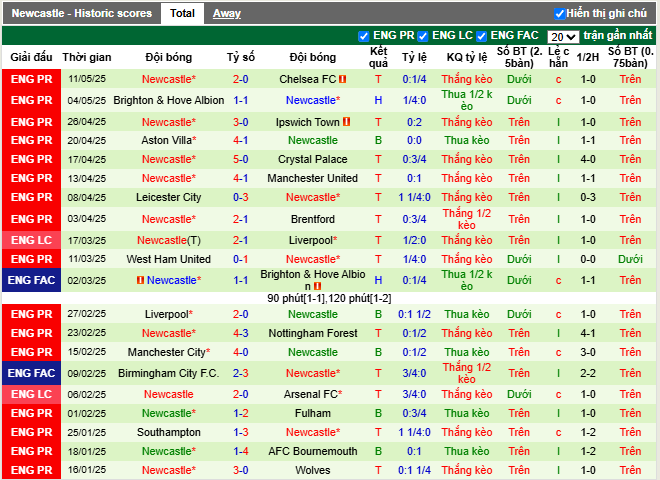Click the red card icon beside Ipswich Town

coord(346,122)
